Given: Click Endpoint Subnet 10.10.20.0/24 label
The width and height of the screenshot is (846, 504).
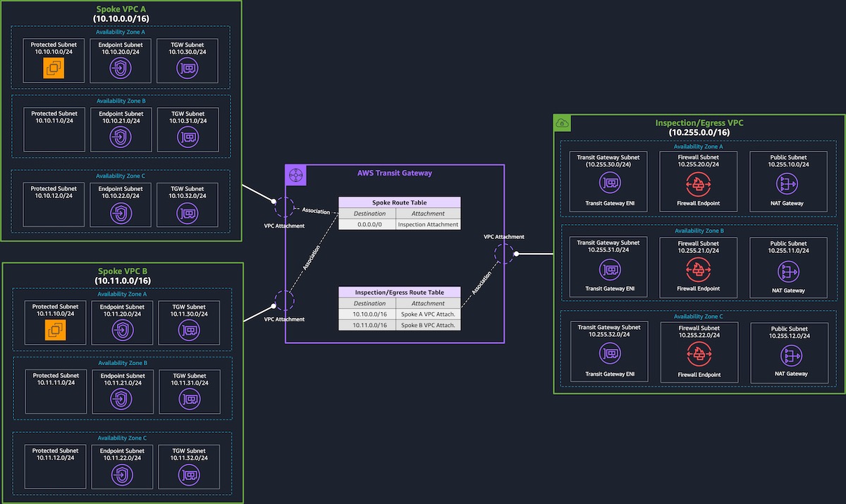Looking at the screenshot, I should 121,48.
